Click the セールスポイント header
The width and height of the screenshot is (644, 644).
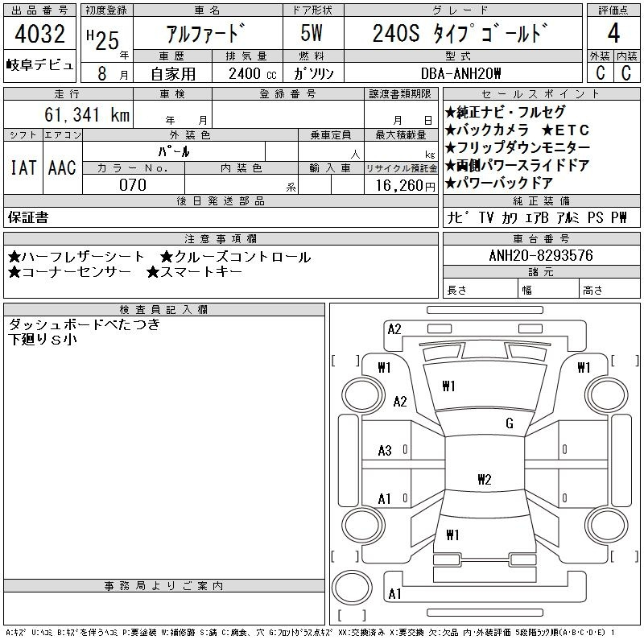click(541, 94)
